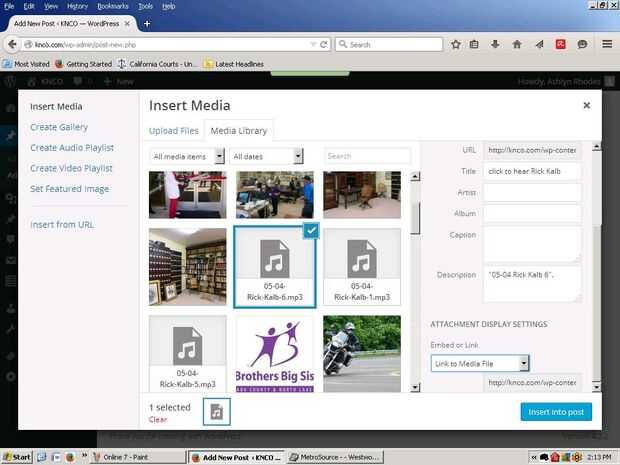The width and height of the screenshot is (620, 465).
Task: Open the Firefox hamburger menu
Action: point(607,44)
